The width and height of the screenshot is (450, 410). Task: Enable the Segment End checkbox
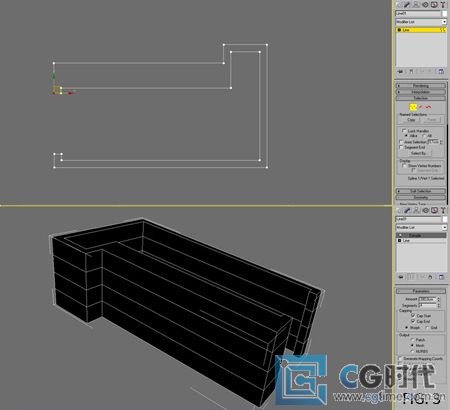click(401, 147)
